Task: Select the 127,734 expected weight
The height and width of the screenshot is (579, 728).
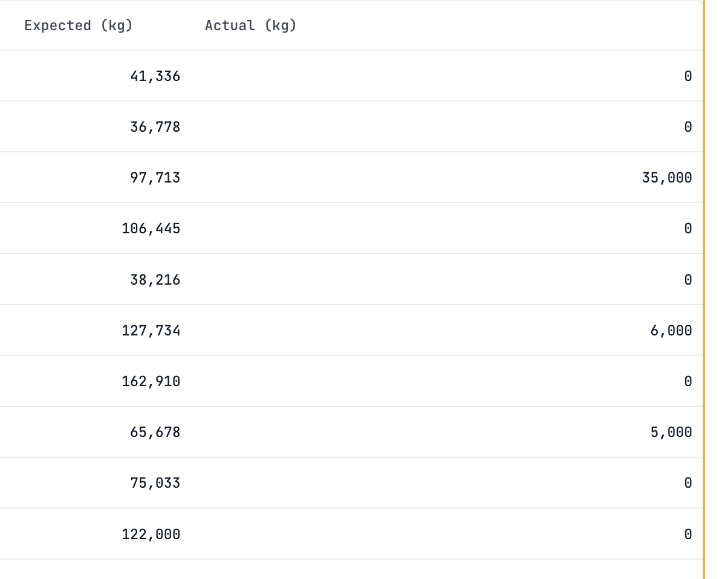Action: click(151, 331)
